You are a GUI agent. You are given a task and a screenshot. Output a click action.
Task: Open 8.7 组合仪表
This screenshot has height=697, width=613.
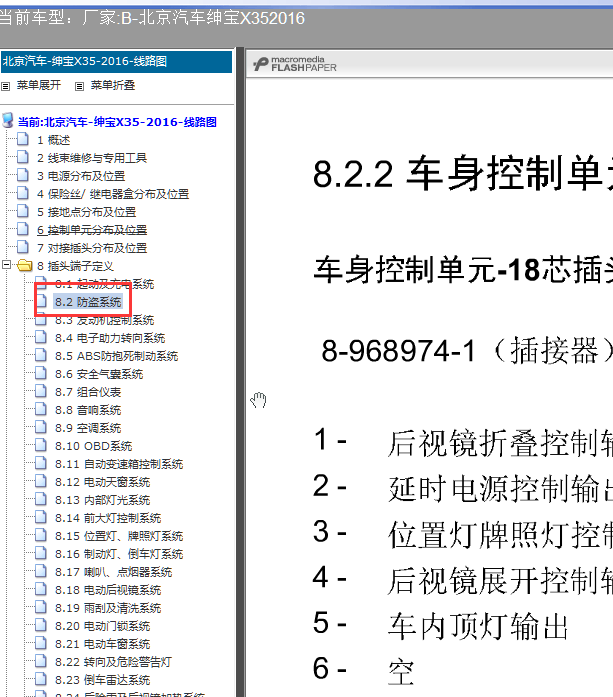(88, 392)
